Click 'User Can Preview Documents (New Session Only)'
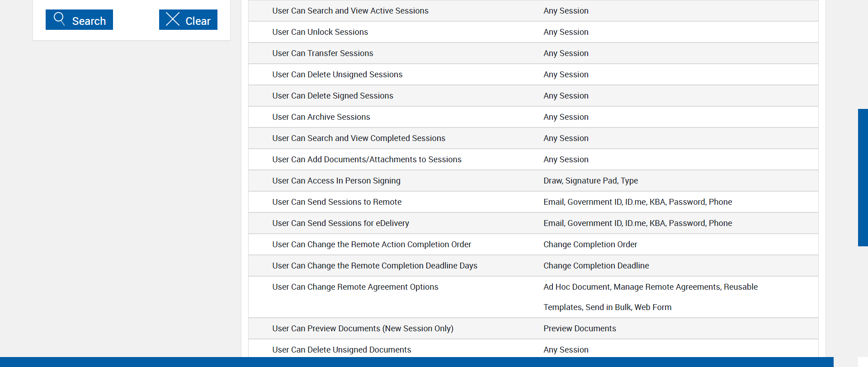This screenshot has height=367, width=868. coord(363,329)
